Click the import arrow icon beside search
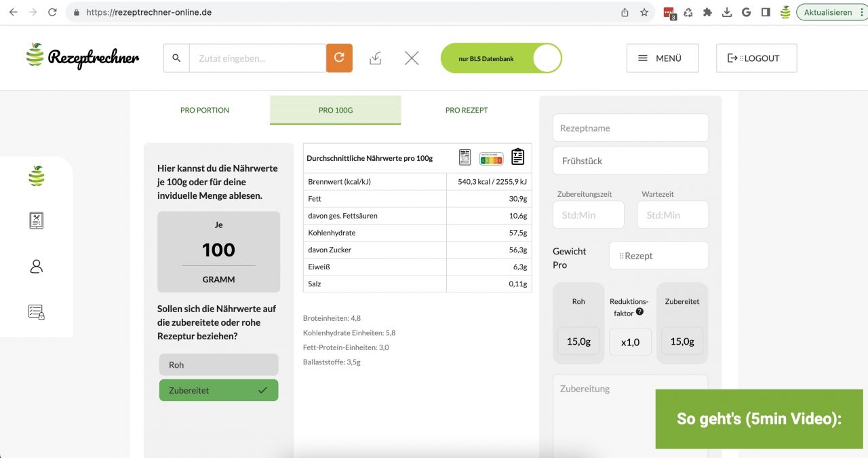Viewport: 868px width, 458px height. tap(375, 58)
